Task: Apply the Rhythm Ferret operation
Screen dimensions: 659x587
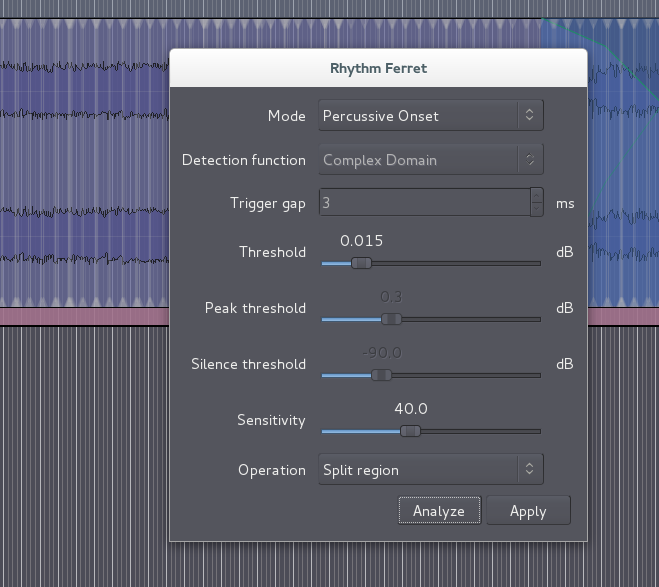Action: 528,511
